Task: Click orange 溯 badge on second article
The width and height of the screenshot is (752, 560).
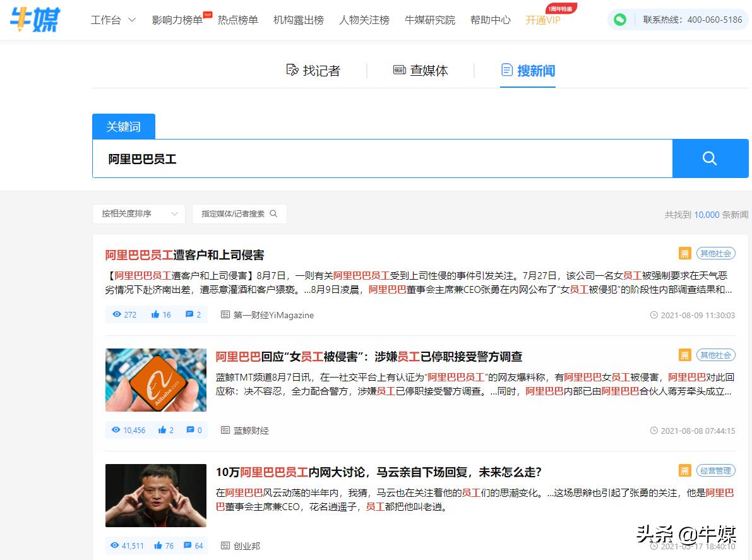Action: point(684,355)
